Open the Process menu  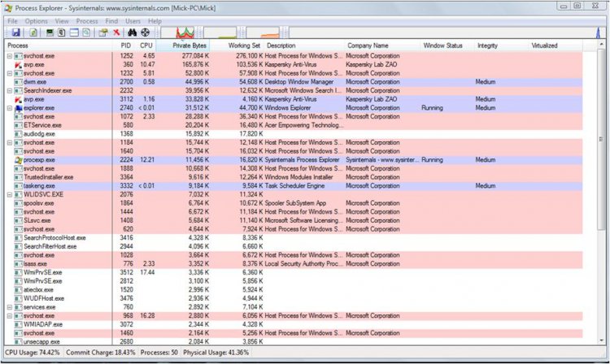(x=87, y=21)
